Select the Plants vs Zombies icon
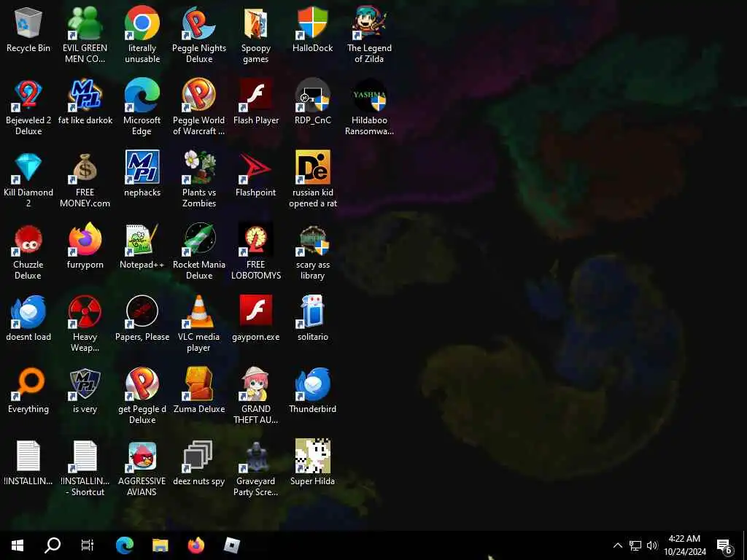747x560 pixels. tap(198, 179)
